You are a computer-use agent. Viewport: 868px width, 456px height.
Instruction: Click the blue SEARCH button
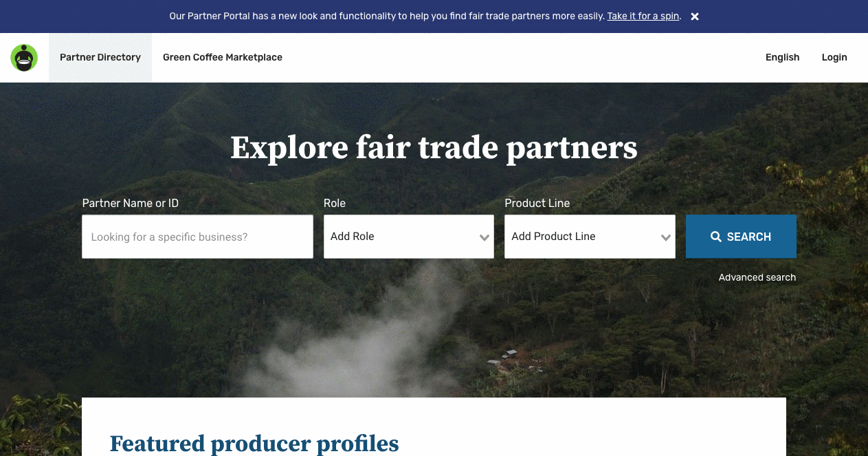741,237
